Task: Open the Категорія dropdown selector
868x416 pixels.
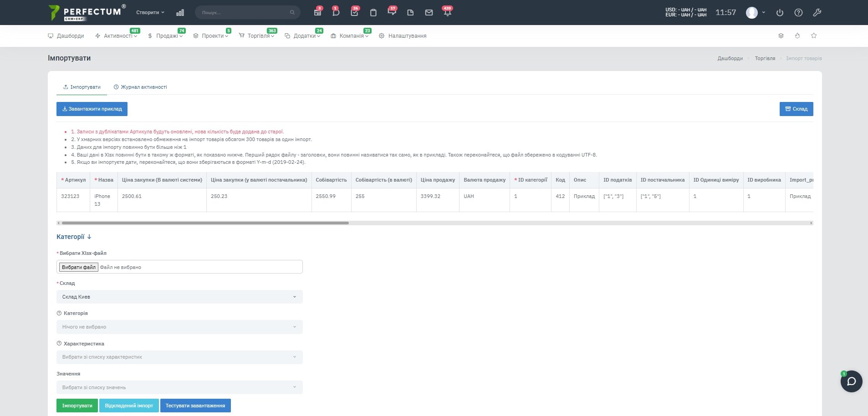Action: pos(179,327)
